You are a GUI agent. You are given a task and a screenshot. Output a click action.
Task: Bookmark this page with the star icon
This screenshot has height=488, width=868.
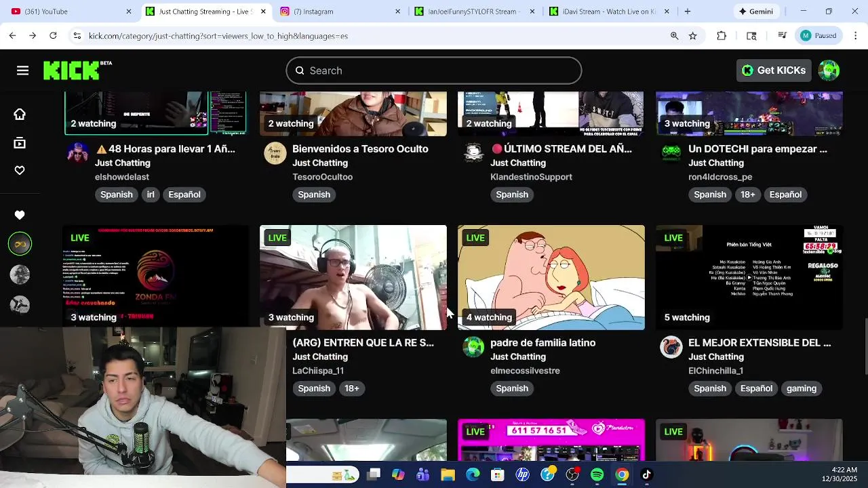(692, 36)
